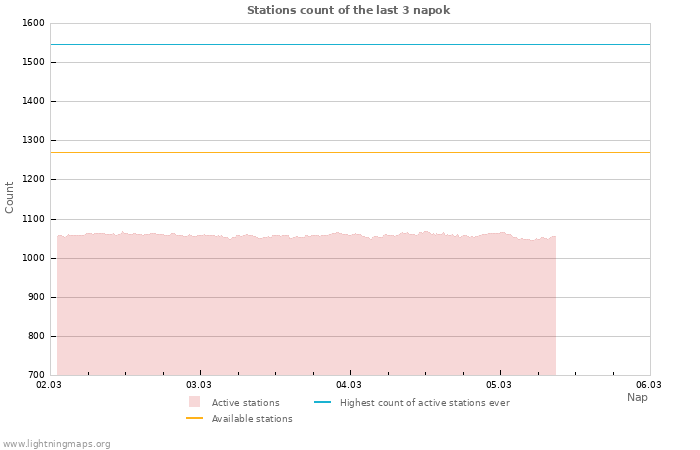700x450 pixels.
Task: Click the 700 y-axis tick label
Action: click(x=35, y=375)
